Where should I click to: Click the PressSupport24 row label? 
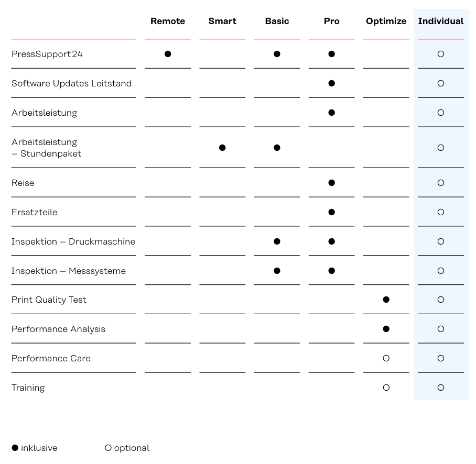[x=47, y=54]
